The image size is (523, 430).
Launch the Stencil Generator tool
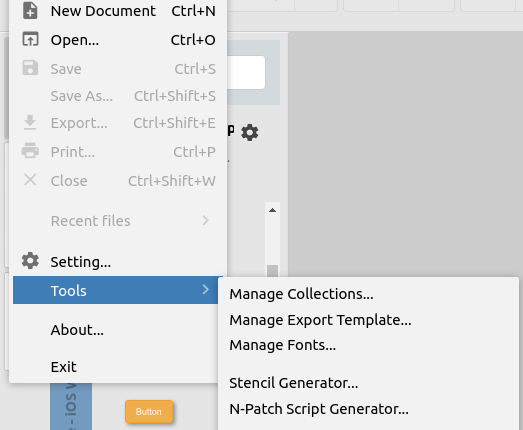(294, 383)
